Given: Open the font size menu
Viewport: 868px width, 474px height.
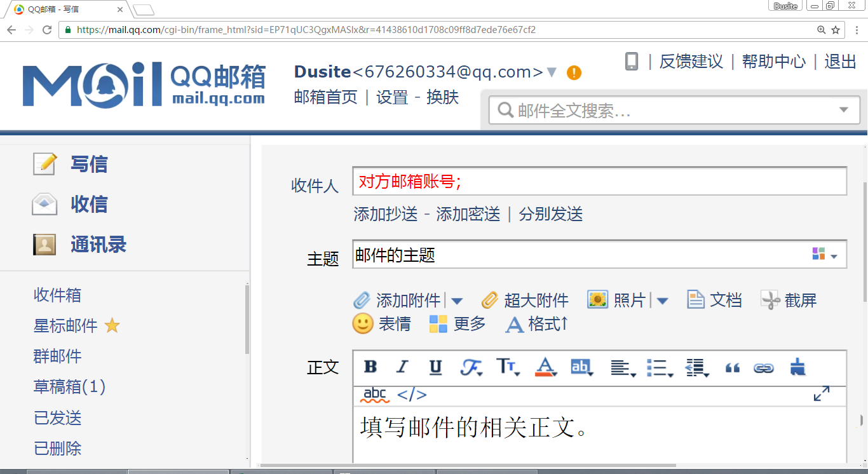Looking at the screenshot, I should 508,367.
